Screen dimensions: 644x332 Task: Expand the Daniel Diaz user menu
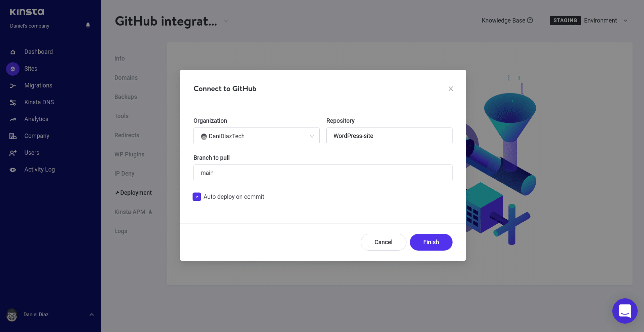(x=92, y=315)
